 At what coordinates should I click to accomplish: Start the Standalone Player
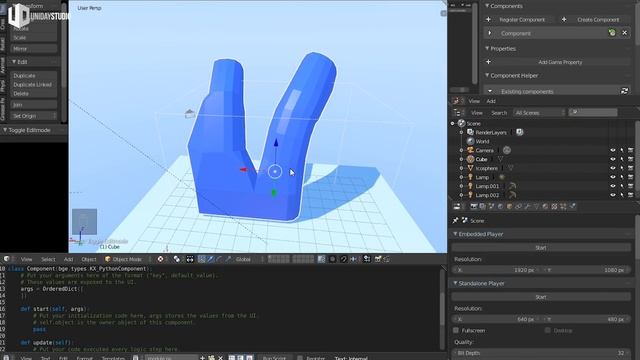point(541,297)
